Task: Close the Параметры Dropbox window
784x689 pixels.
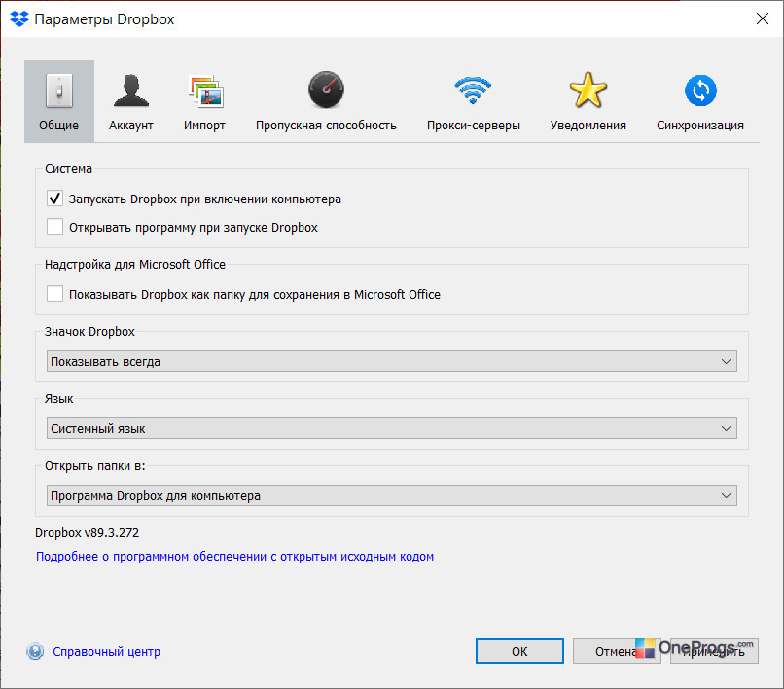Action: click(763, 19)
